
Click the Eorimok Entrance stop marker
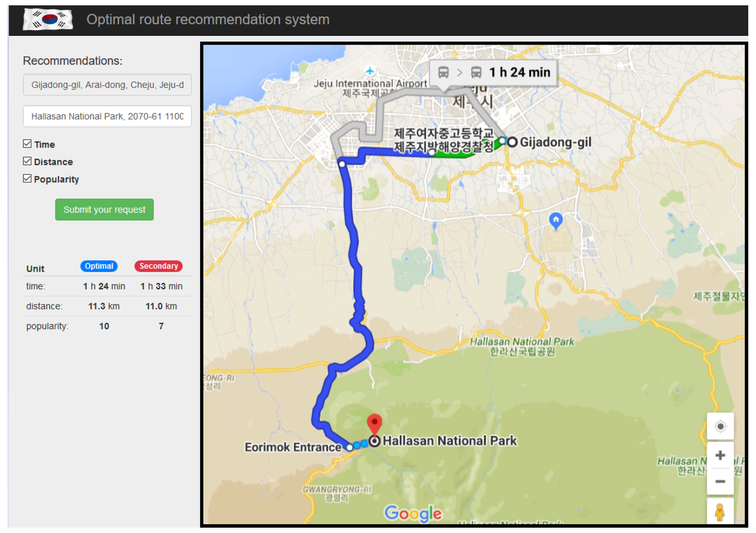coord(350,447)
